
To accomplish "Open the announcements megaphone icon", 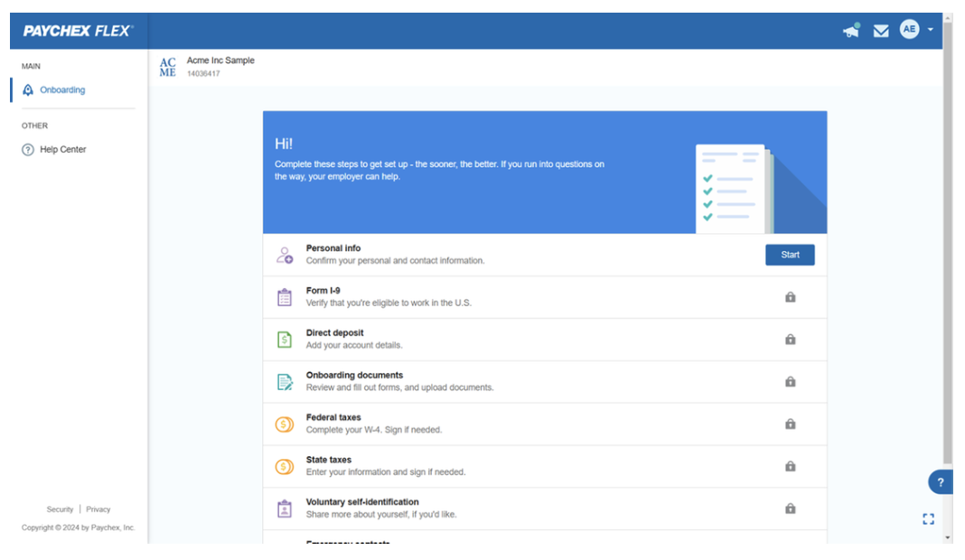I will point(850,30).
